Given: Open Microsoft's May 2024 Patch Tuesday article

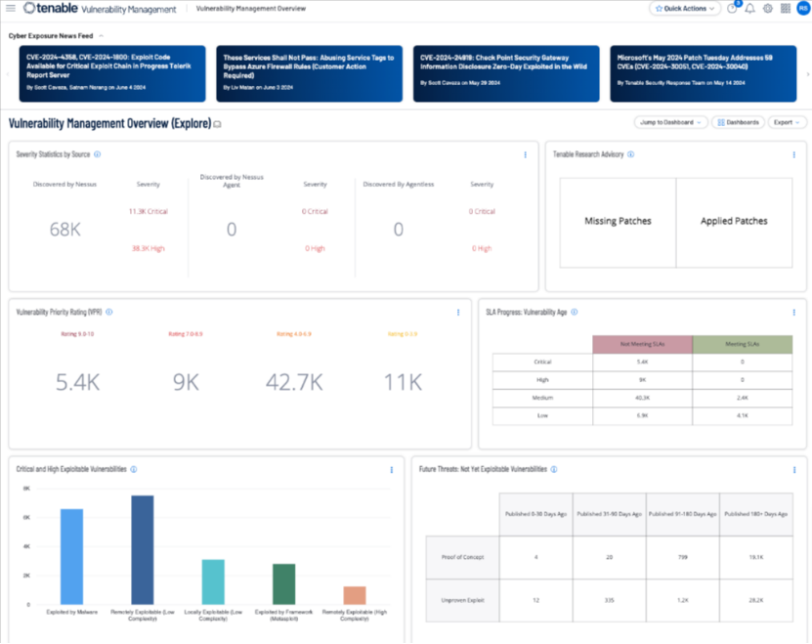Looking at the screenshot, I should coord(704,73).
